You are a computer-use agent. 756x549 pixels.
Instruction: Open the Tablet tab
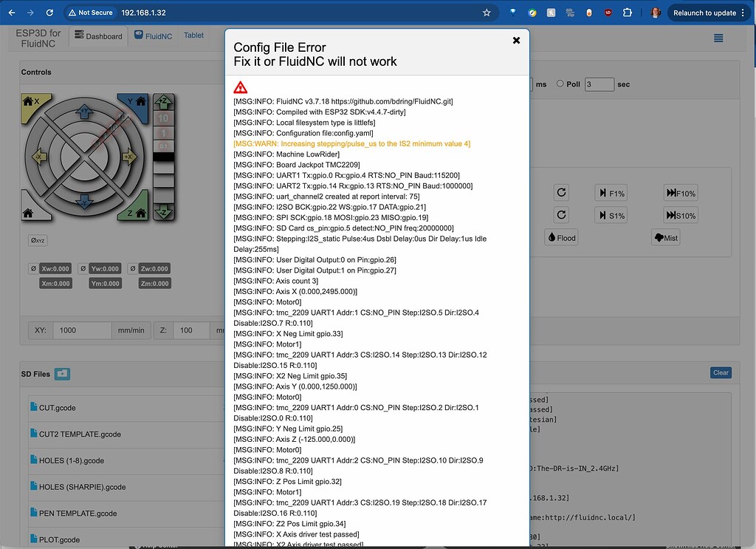pos(193,35)
